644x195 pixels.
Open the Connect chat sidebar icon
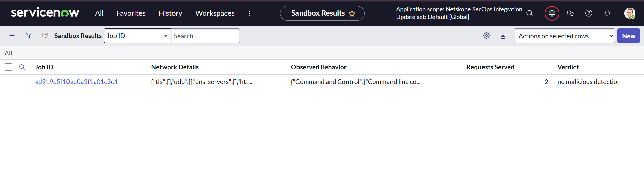coord(570,13)
